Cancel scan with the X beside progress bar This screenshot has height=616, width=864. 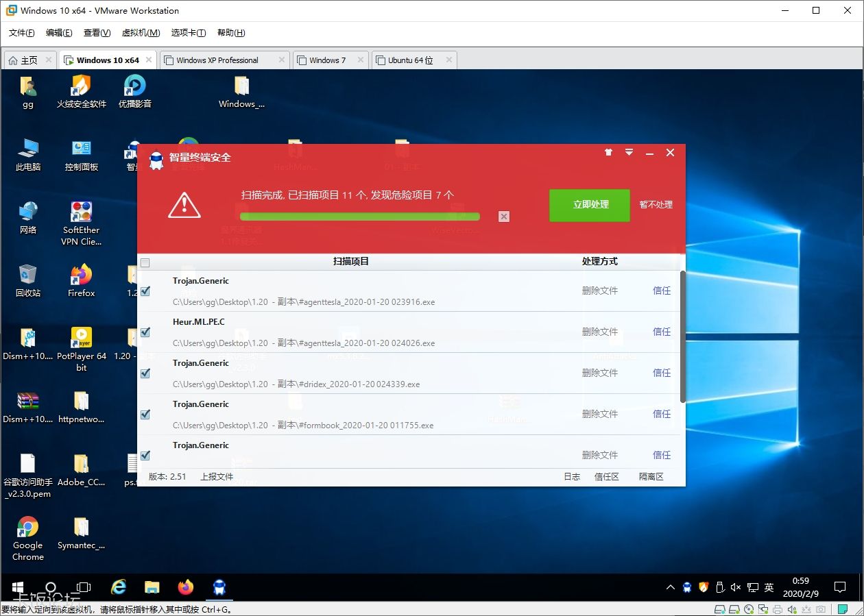(504, 217)
